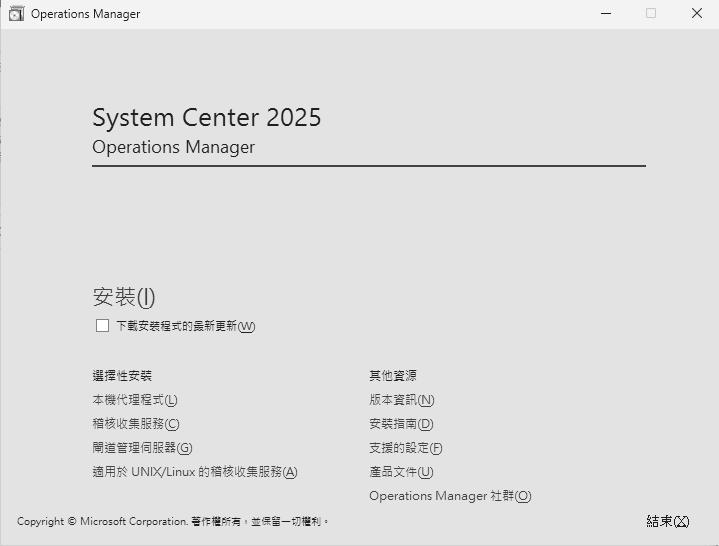The width and height of the screenshot is (719, 546).
Task: Open 安裝指南(D) guide
Action: click(401, 424)
